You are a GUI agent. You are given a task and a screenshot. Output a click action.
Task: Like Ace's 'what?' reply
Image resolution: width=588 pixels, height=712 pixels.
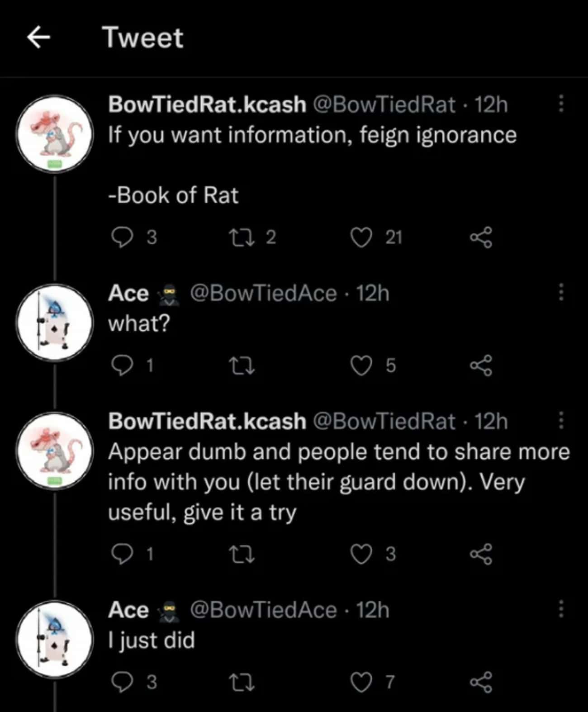(x=362, y=365)
